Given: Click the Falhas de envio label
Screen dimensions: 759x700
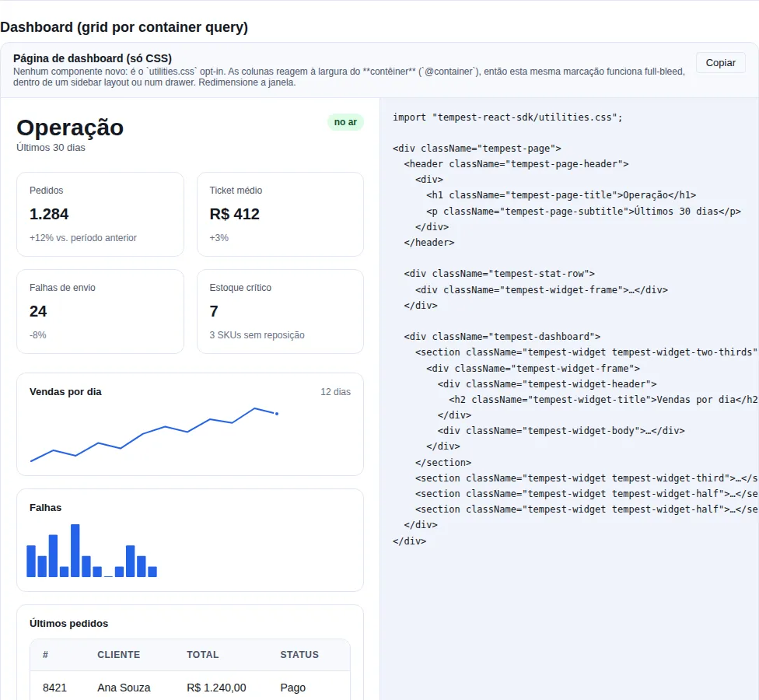Looking at the screenshot, I should (x=62, y=288).
